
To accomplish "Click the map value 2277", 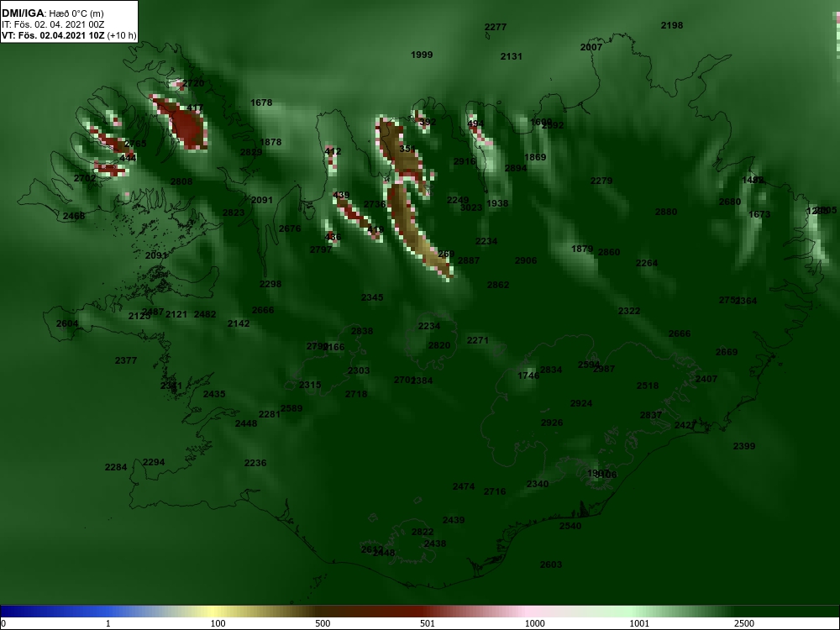I will 496,27.
